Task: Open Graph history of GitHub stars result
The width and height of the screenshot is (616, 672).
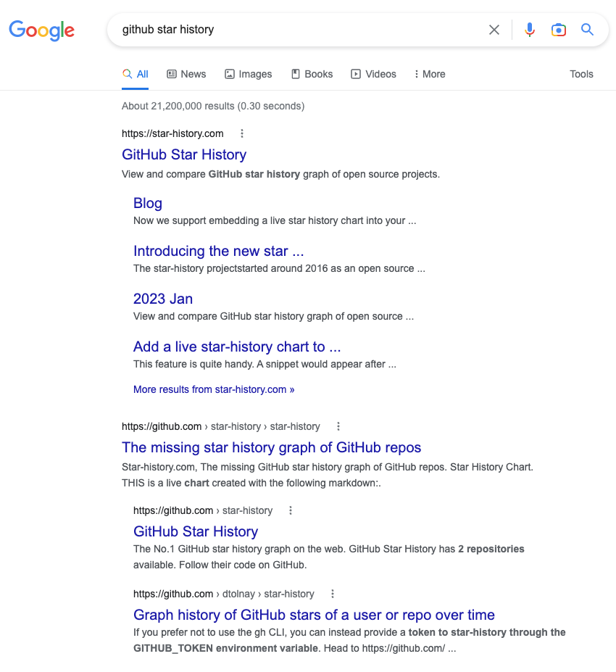Action: click(x=314, y=615)
